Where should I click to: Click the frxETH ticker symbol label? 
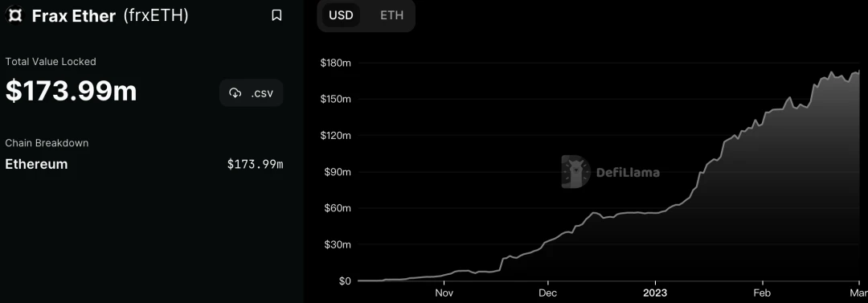[156, 16]
